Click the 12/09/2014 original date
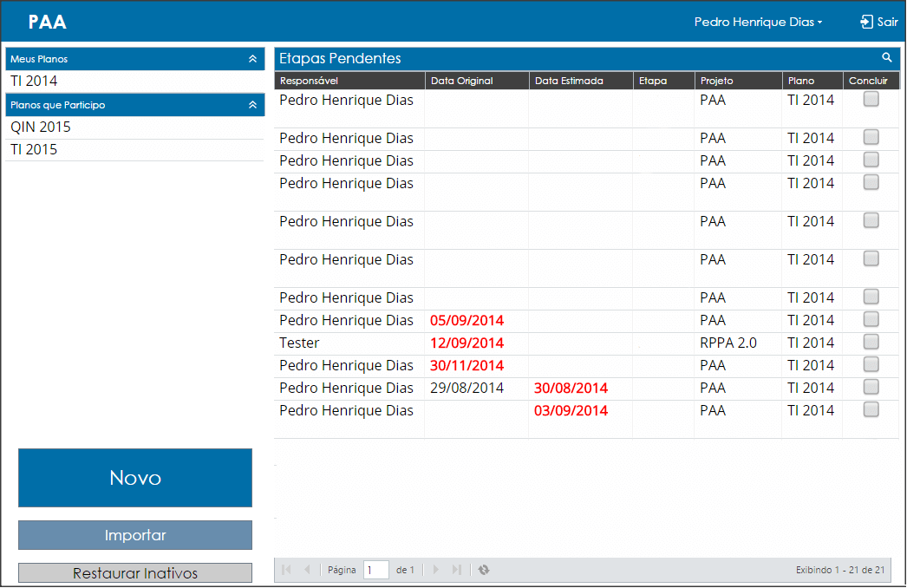Screen dimensions: 907x588 [467, 343]
